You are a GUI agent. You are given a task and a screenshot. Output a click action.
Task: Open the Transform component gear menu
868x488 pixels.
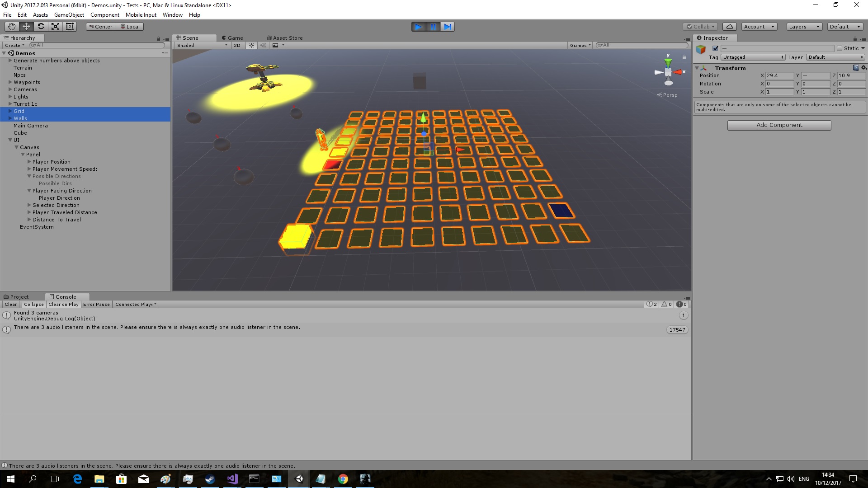(863, 68)
